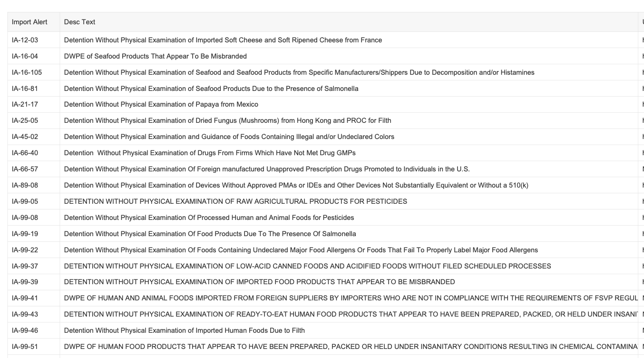Click the Dried Fungus (Mushrooms) description
Screen dimensions: 644x358
[x=227, y=120]
